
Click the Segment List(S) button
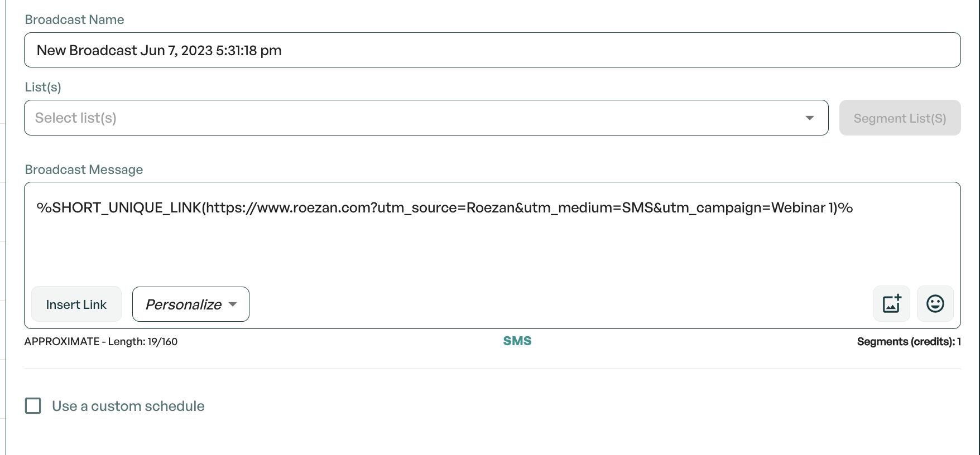[x=900, y=118]
